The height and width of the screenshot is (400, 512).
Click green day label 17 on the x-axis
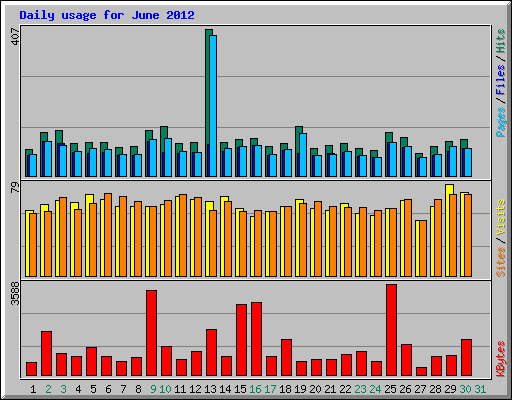coord(270,389)
